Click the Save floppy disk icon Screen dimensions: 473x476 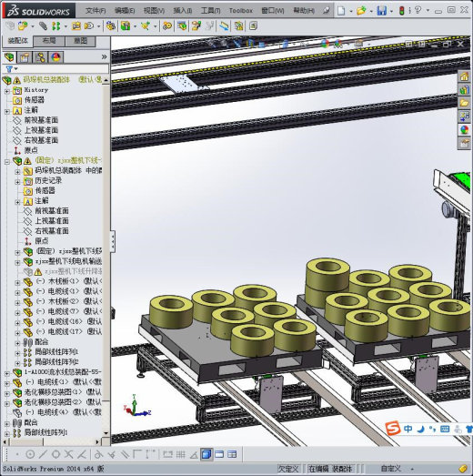(381, 11)
